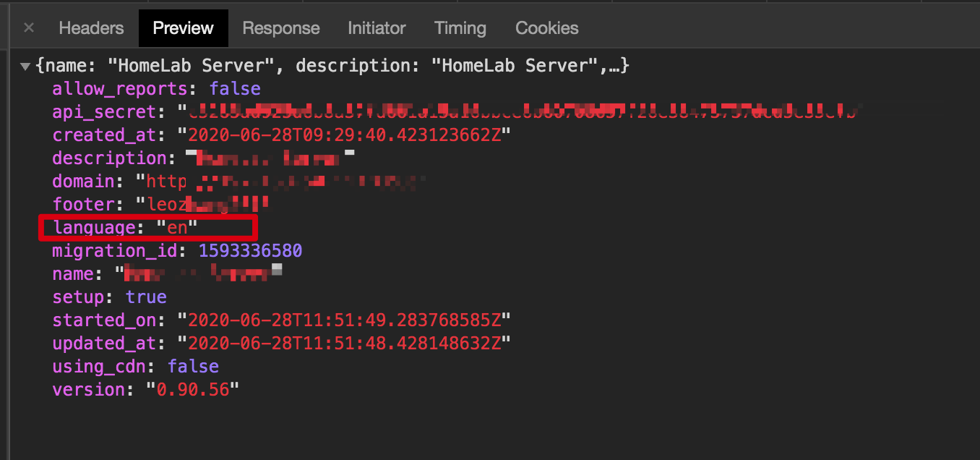
Task: Select the Initiator tab
Action: click(x=376, y=27)
